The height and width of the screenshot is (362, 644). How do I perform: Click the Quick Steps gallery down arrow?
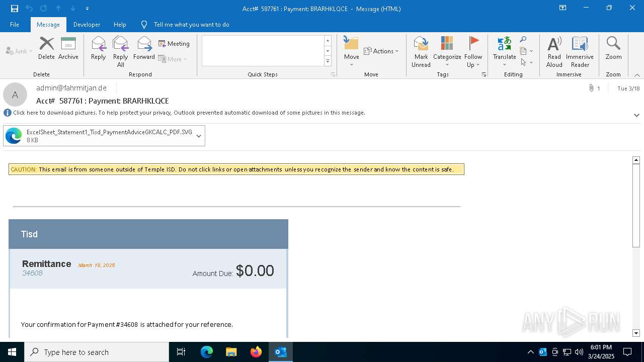328,51
